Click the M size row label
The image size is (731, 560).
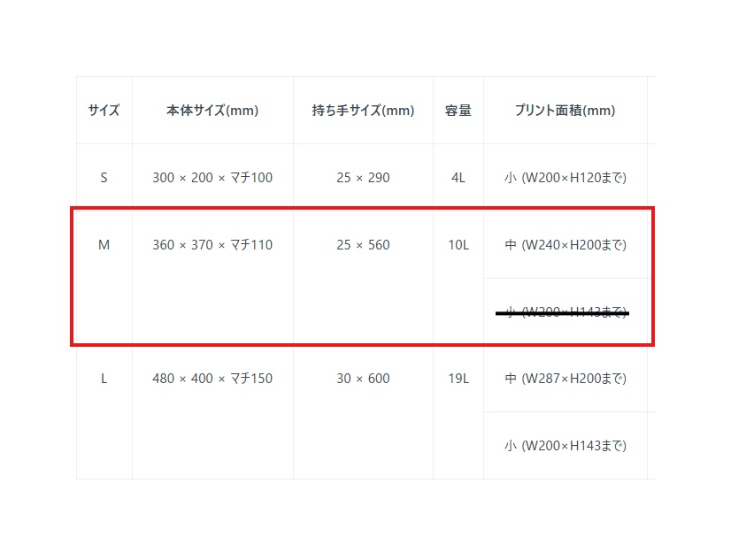point(104,245)
